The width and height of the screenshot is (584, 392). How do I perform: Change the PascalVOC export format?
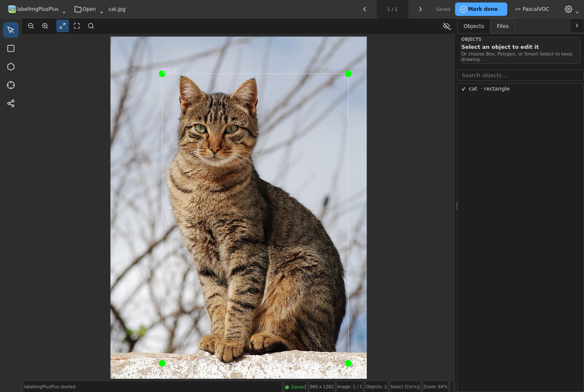532,9
